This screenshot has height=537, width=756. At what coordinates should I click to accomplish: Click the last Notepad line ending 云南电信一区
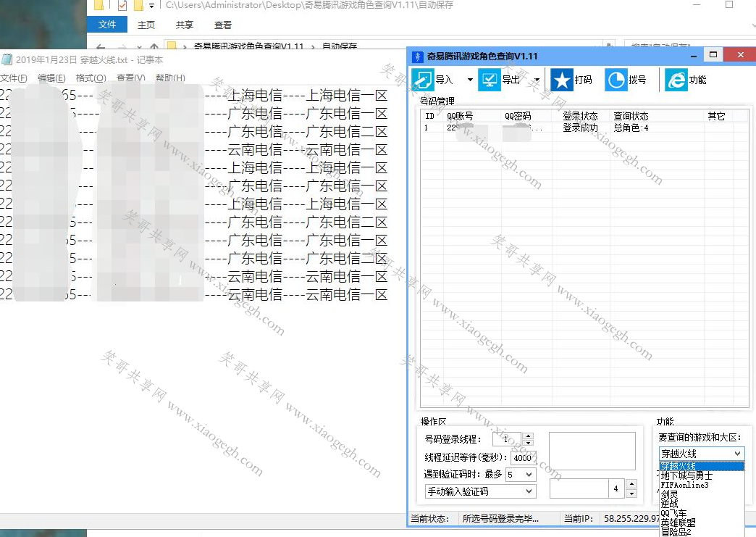click(194, 295)
